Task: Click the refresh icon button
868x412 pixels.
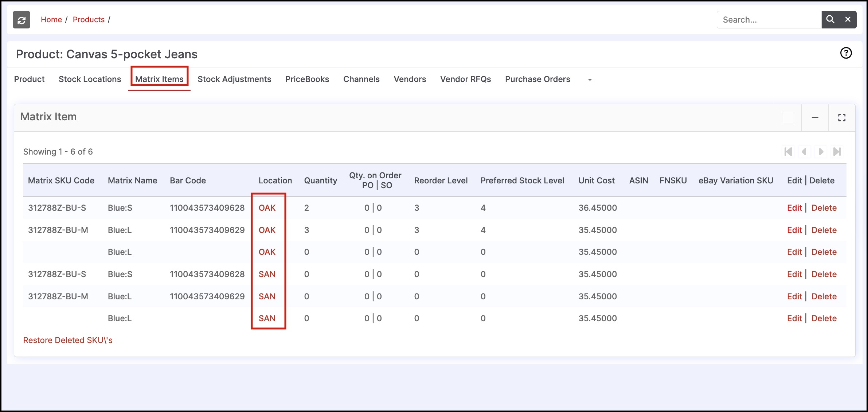Action: tap(21, 20)
